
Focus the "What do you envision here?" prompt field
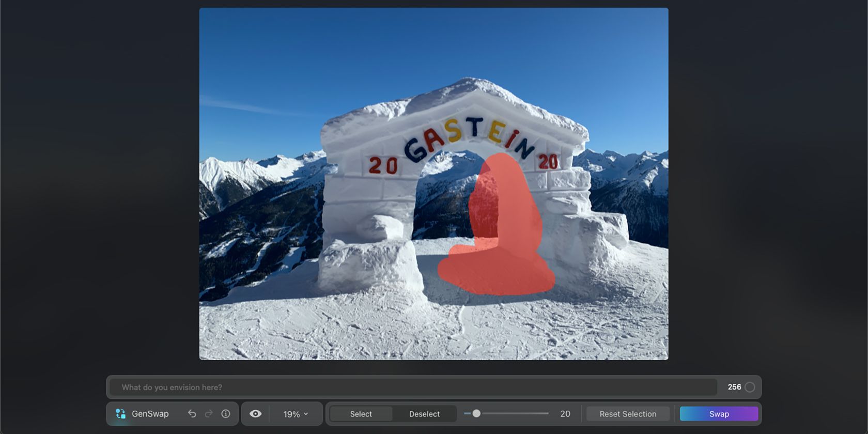click(413, 388)
